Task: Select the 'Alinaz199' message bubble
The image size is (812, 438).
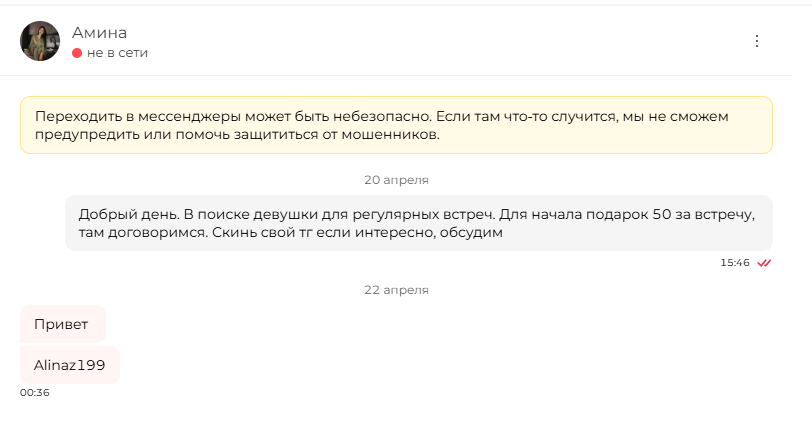Action: [x=70, y=365]
